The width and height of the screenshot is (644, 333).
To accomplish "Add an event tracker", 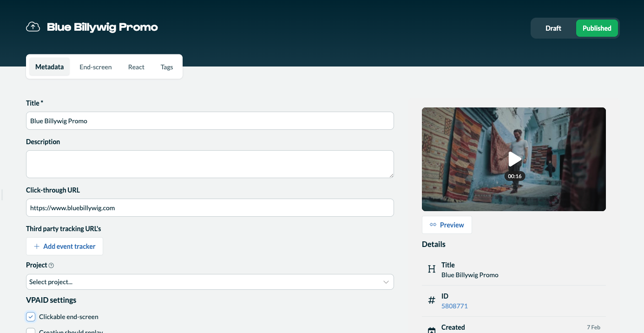I will tap(65, 246).
